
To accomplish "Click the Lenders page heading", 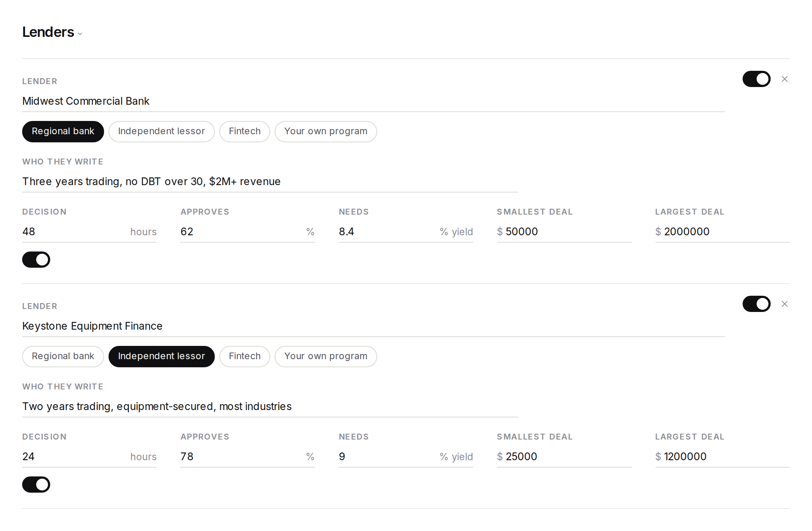I will [x=48, y=32].
